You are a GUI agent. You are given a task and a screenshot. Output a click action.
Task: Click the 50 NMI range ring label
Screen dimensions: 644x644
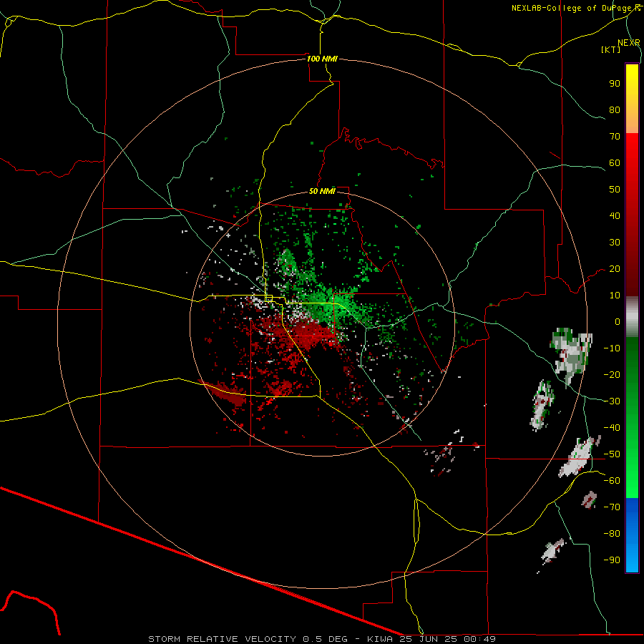(x=322, y=191)
